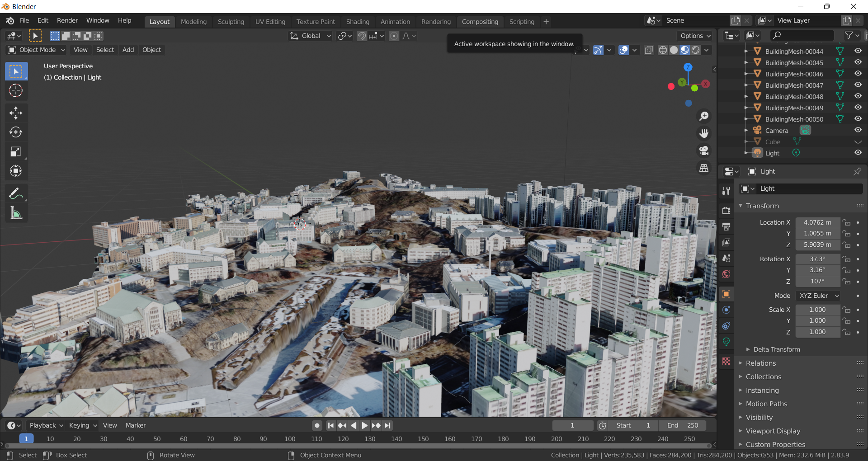The height and width of the screenshot is (461, 868).
Task: Toggle visibility of the Light object
Action: [x=858, y=153]
